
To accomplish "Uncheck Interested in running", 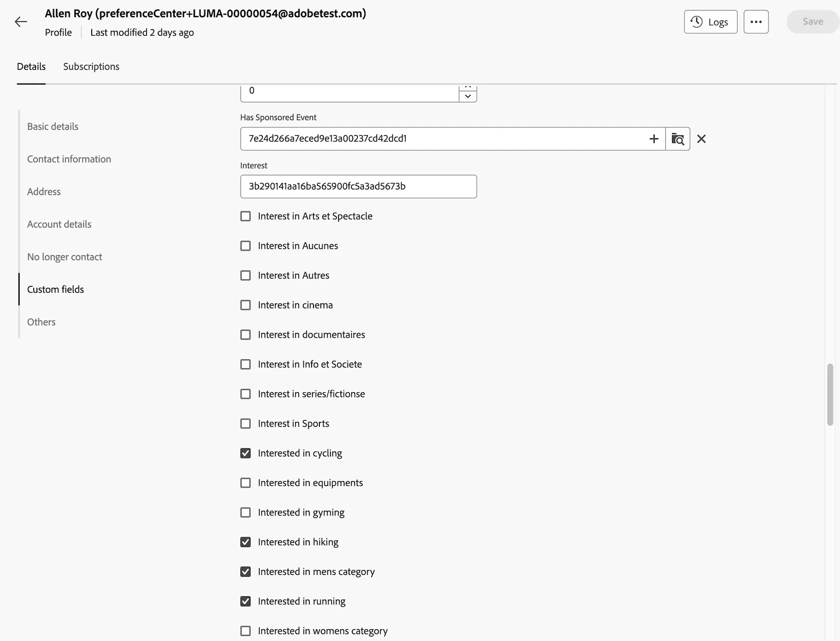I will coord(245,601).
